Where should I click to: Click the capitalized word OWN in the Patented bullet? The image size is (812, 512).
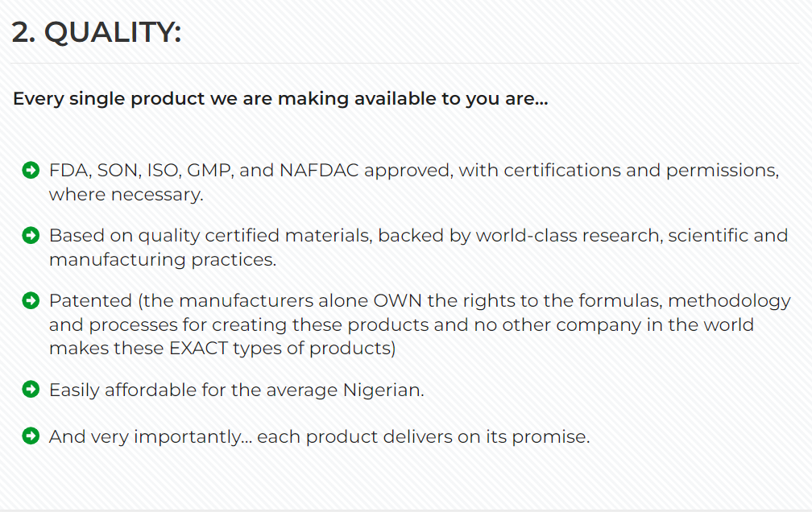[x=393, y=301]
